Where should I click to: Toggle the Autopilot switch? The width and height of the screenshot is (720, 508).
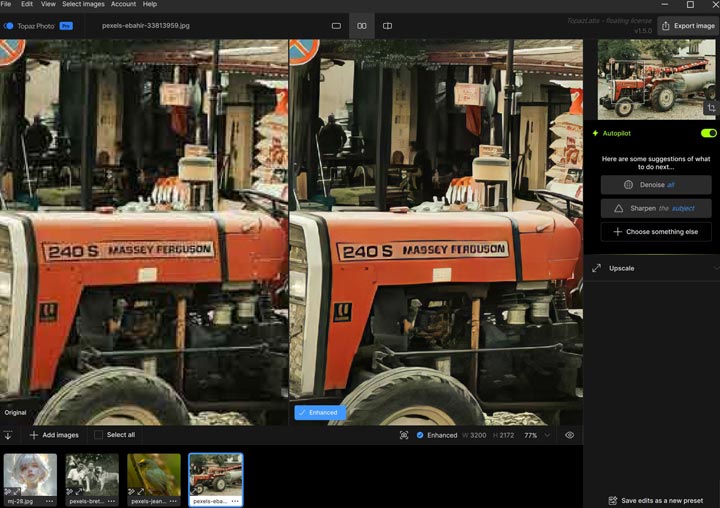click(x=709, y=133)
